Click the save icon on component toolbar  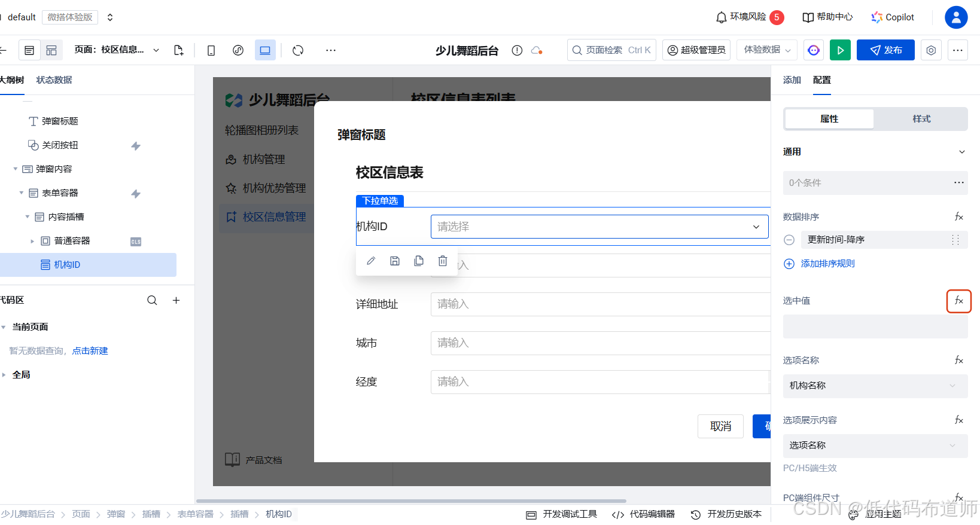[395, 261]
